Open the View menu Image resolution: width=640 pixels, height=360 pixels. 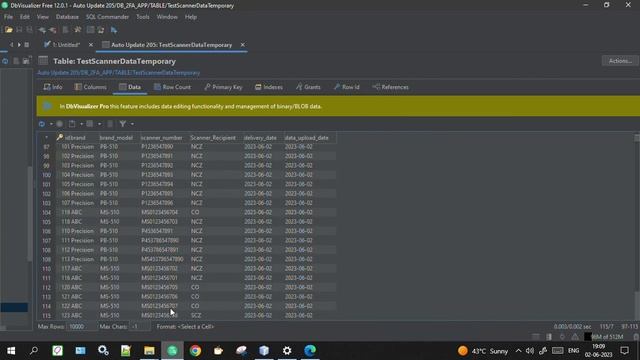click(43, 17)
